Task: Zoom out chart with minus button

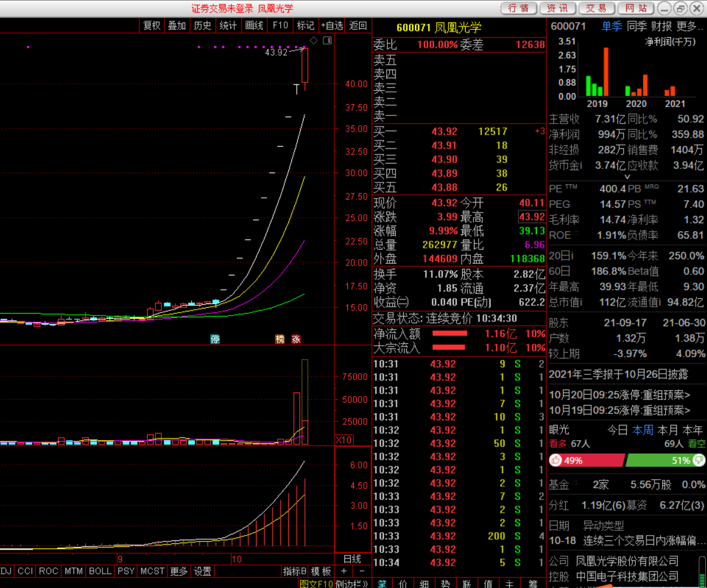Action: pos(361,571)
